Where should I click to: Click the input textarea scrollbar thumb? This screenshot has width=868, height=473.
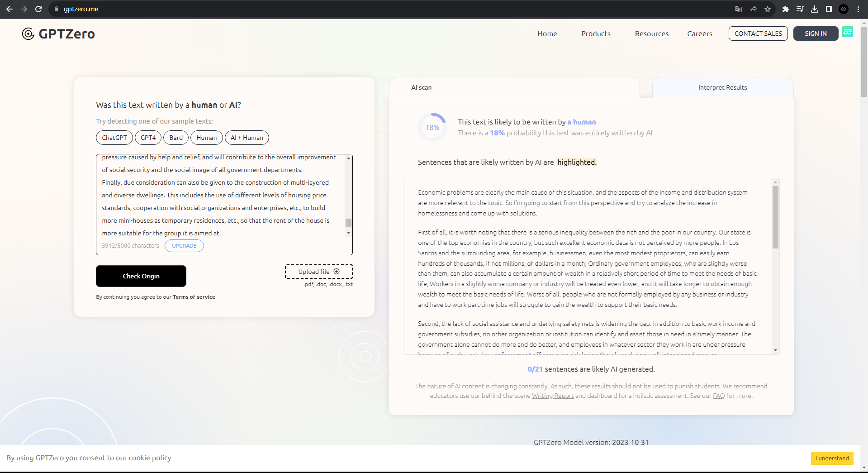[x=348, y=223]
